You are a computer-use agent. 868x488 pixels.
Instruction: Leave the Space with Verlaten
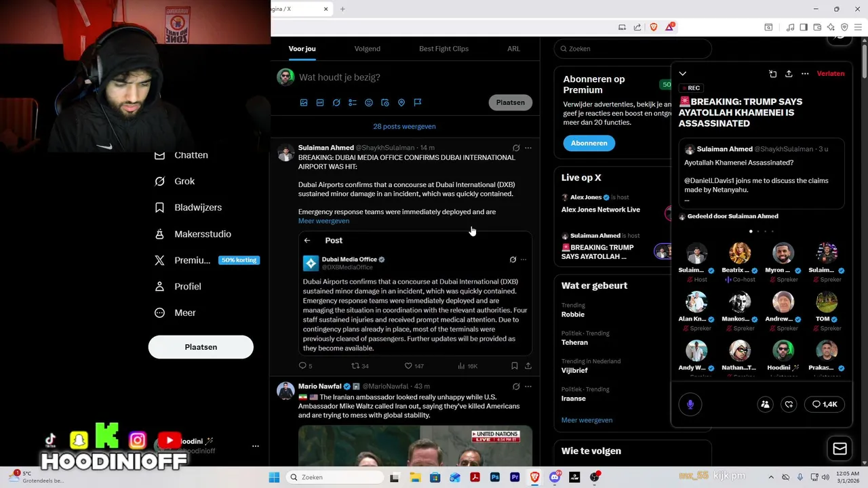click(x=831, y=74)
